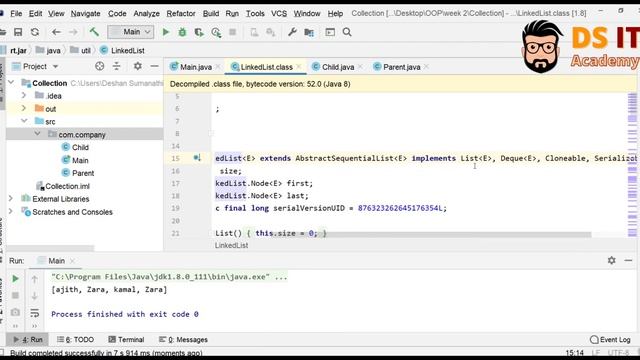Click the Run panel down arrow icon
640x360 pixels.
click(35, 296)
